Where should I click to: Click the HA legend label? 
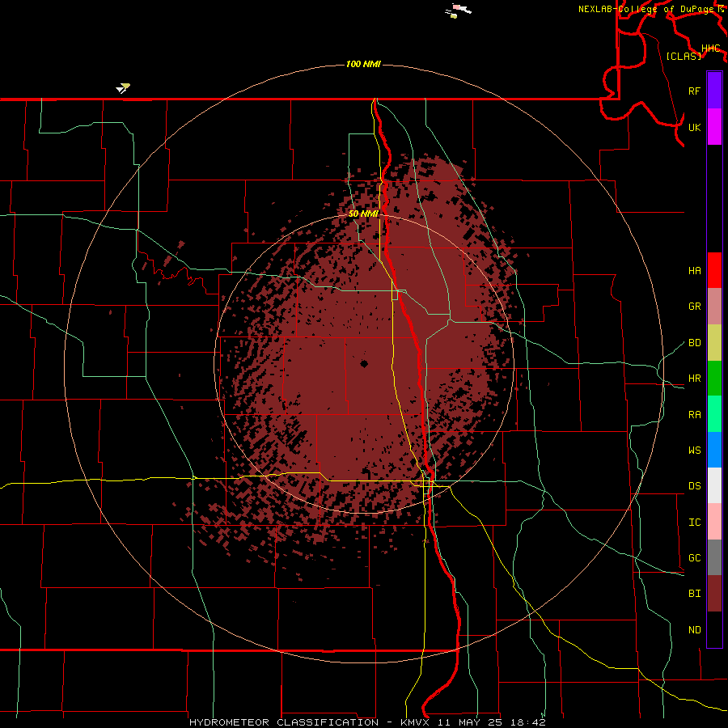[695, 271]
